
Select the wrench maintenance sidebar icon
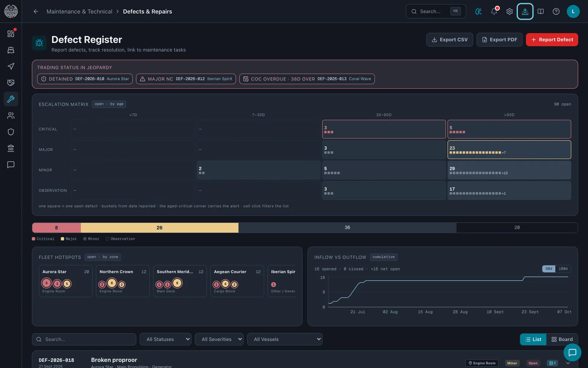coord(11,99)
